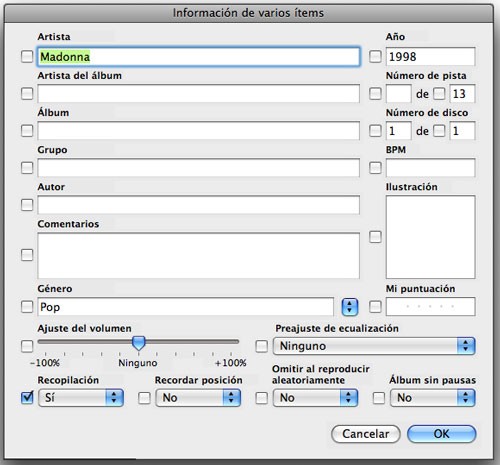Click the Artista field containing Madonna
The height and width of the screenshot is (465, 500).
[199, 56]
